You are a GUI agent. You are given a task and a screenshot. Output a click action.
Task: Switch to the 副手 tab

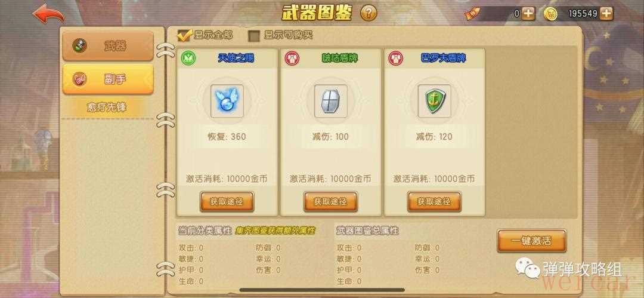click(x=108, y=79)
